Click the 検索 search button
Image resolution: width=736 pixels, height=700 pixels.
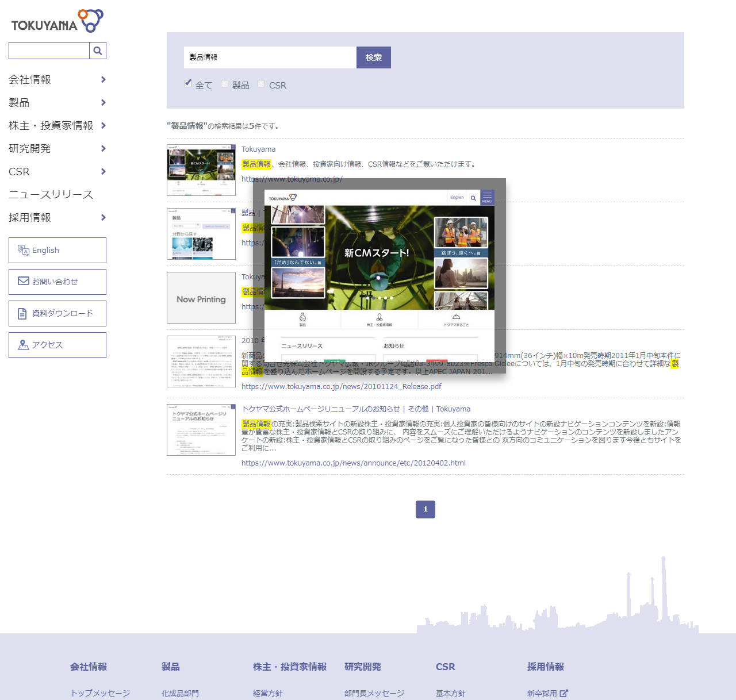374,57
